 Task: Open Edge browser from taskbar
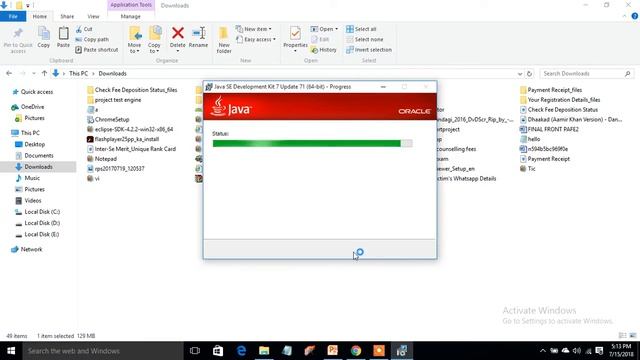coord(241,351)
